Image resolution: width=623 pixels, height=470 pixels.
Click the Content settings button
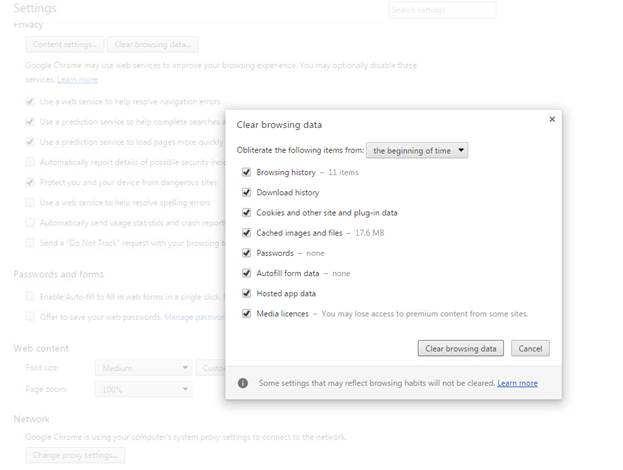(x=66, y=45)
